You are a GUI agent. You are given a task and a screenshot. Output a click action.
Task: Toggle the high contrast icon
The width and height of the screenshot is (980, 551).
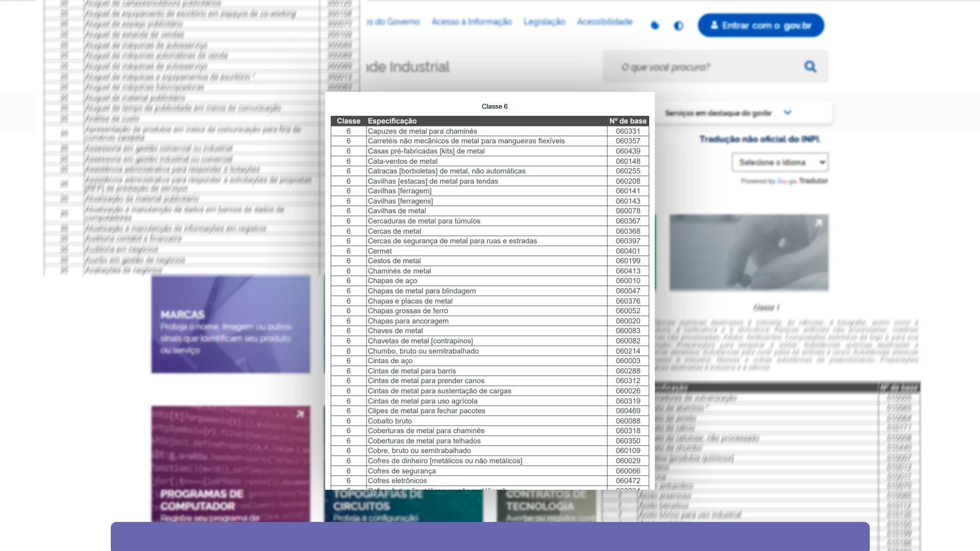pos(678,26)
